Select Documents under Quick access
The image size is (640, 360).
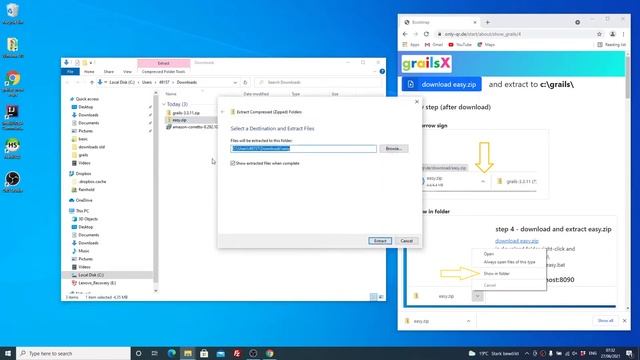(x=88, y=123)
